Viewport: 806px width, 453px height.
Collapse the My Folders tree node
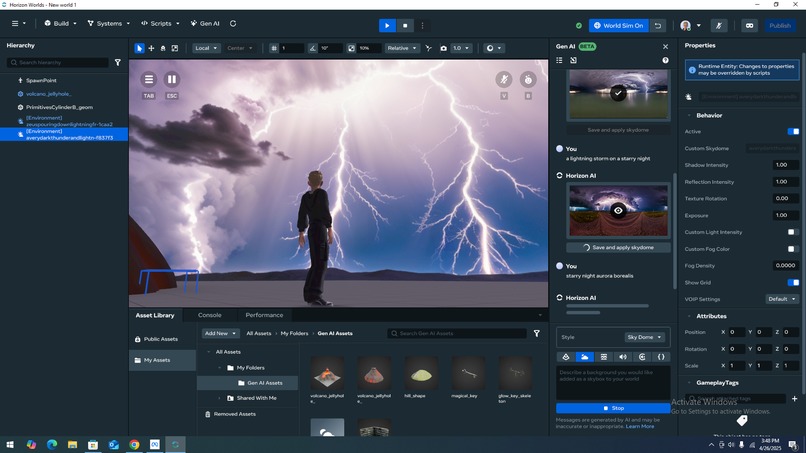click(219, 368)
